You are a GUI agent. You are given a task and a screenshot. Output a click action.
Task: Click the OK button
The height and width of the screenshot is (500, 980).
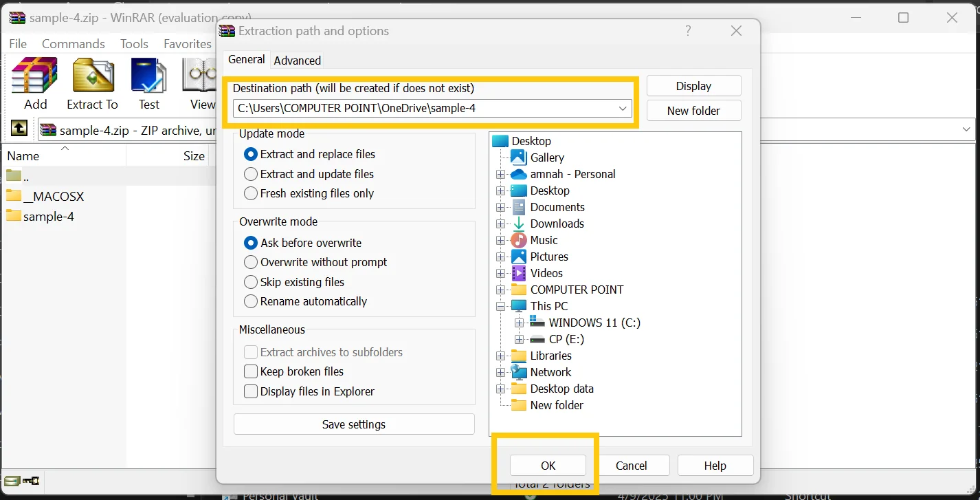click(x=548, y=466)
